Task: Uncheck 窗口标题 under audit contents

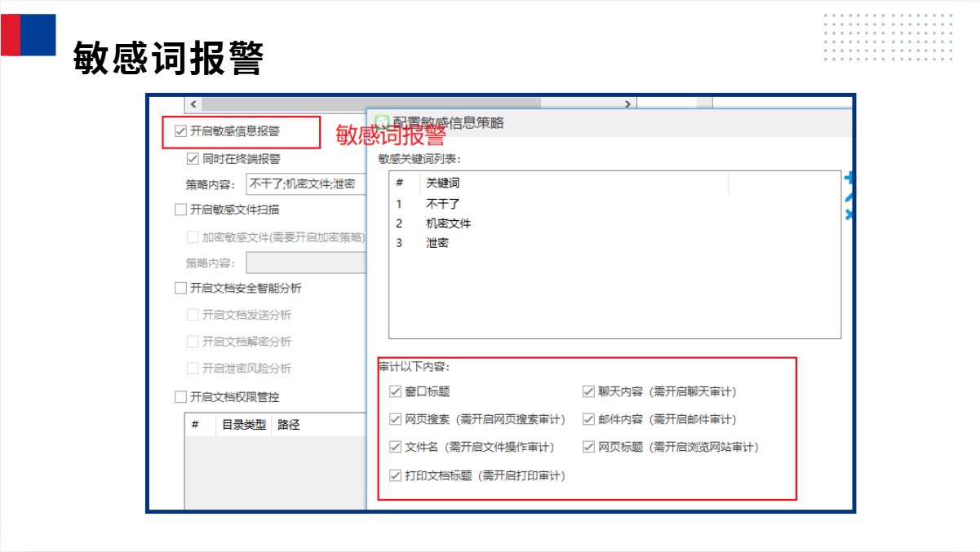Action: [x=396, y=391]
